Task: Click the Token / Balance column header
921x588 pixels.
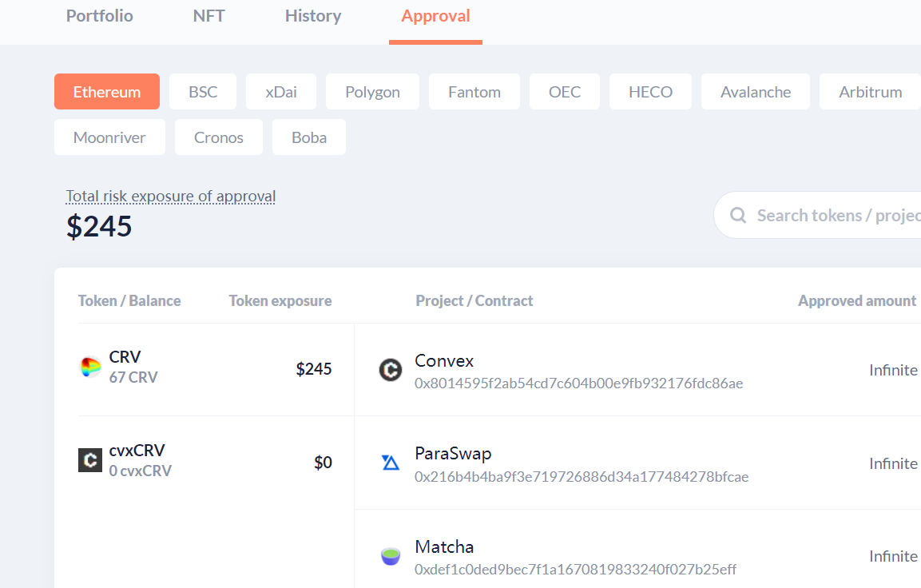Action: (x=129, y=300)
